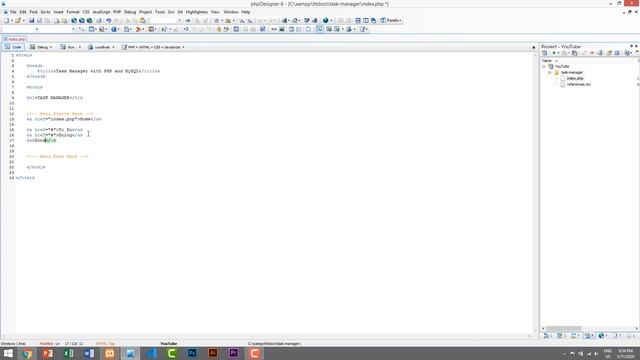Open Photoshop from the taskbar
The width and height of the screenshot is (640, 360).
click(192, 353)
